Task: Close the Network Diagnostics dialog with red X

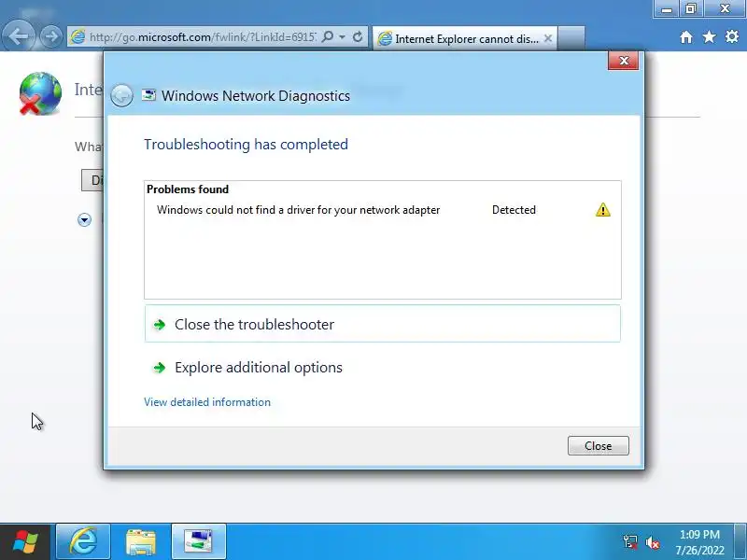Action: click(x=623, y=61)
